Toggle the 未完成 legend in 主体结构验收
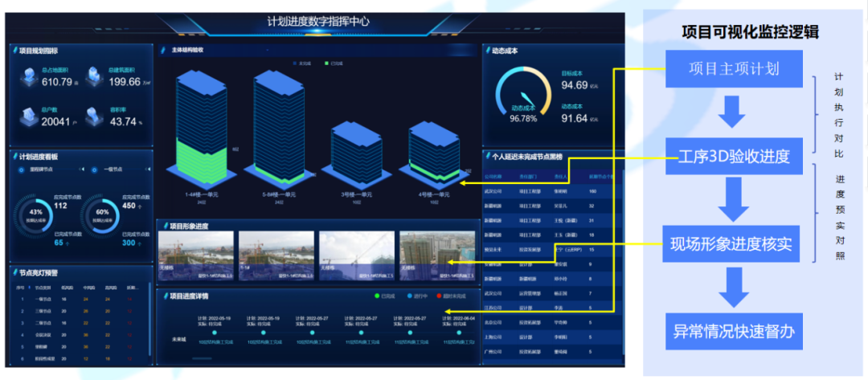 [301, 63]
